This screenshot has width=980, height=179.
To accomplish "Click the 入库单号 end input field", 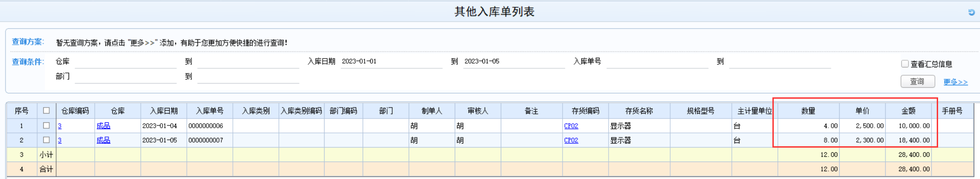I will tap(780, 62).
